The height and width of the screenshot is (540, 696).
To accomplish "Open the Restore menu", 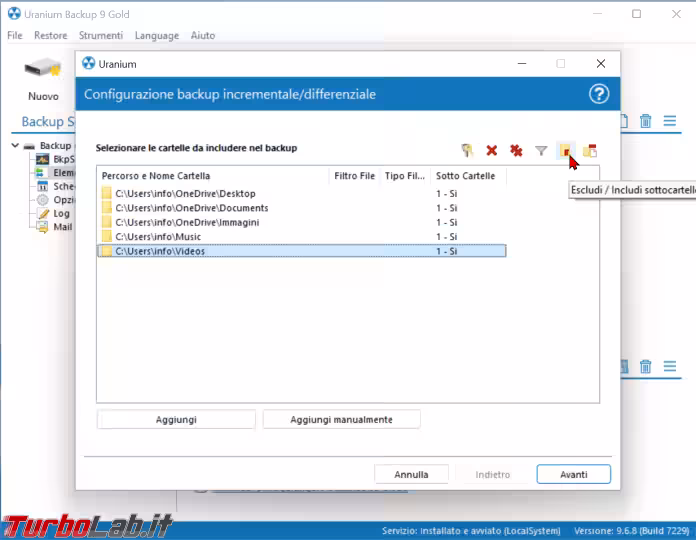I will pos(51,35).
